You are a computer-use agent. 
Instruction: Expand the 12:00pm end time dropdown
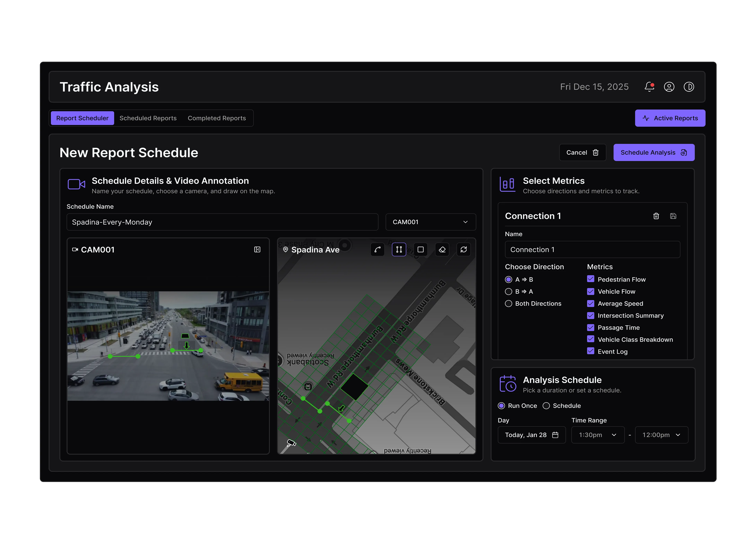661,435
